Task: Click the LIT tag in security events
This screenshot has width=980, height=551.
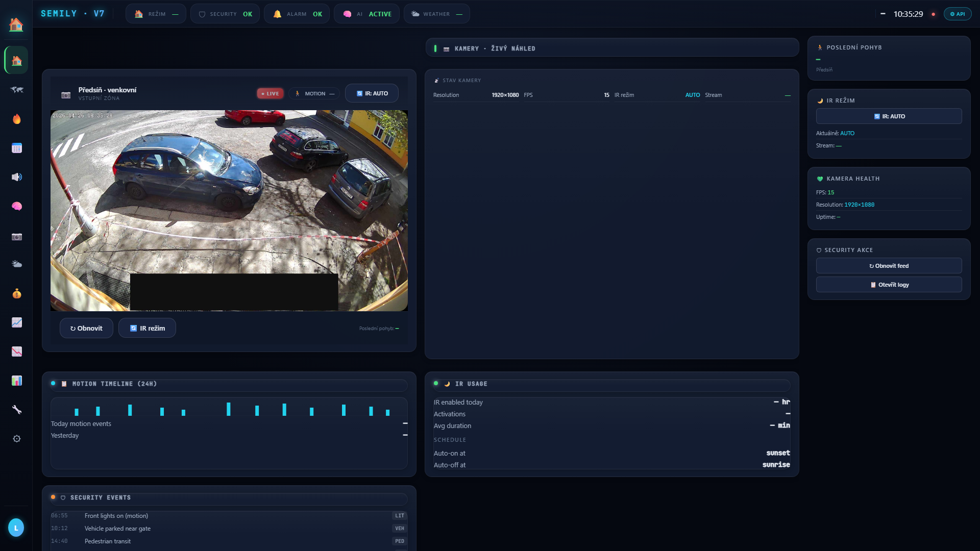Action: click(x=400, y=516)
